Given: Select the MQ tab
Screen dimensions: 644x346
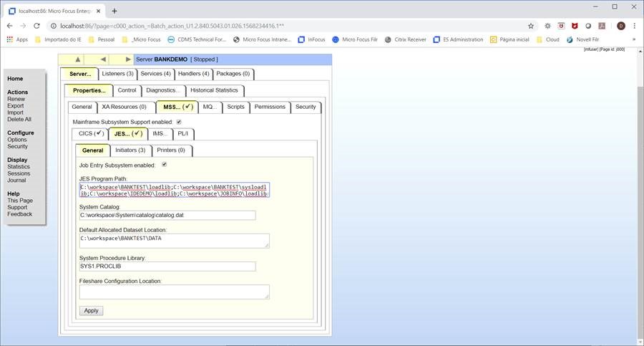Looking at the screenshot, I should (210, 107).
